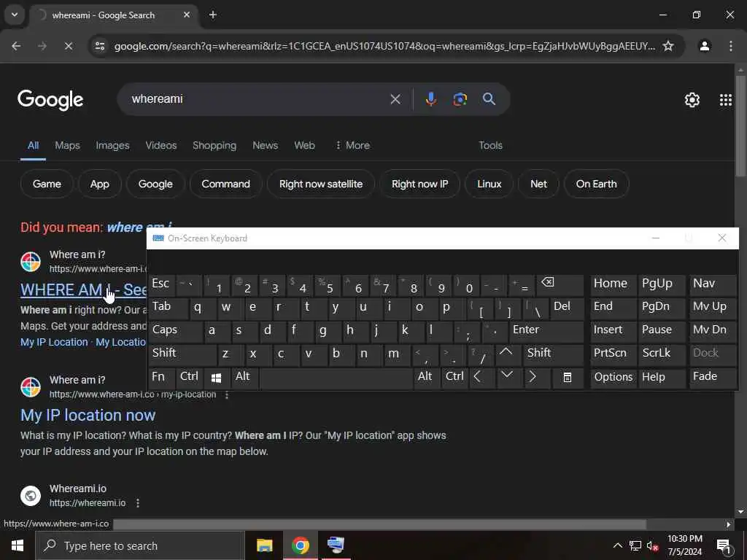Screen dimensions: 747x560
Task: Open the Windows Start button
Action: [18, 545]
